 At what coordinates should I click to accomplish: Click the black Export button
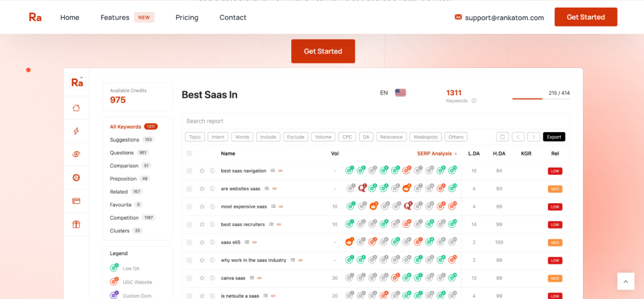[554, 137]
